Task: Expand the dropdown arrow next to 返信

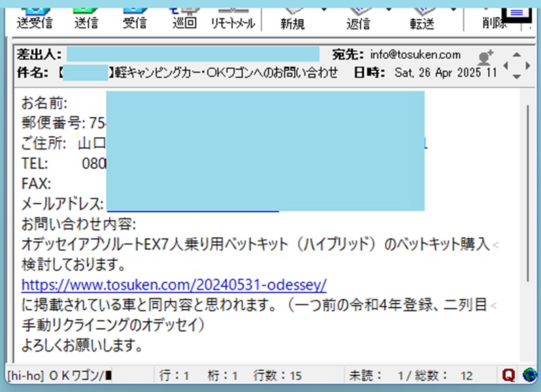Action: [x=388, y=8]
